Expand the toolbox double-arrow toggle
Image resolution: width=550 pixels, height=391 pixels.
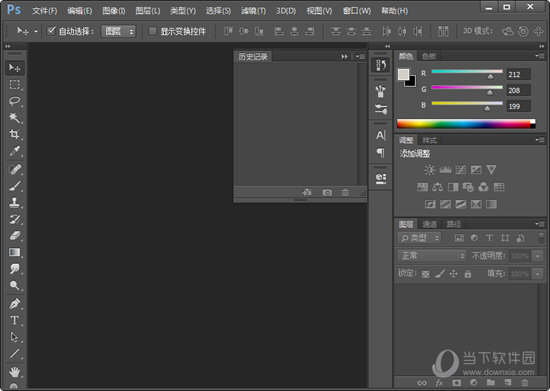click(8, 46)
